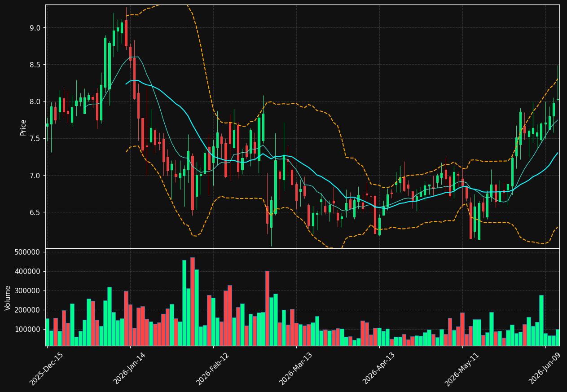Pick the 2026-Feb-12 date label

click(212, 369)
